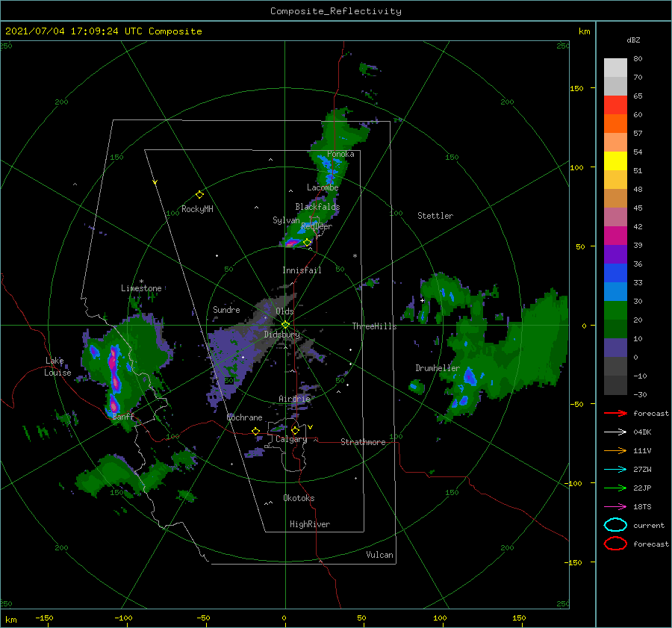Select the yellow 54–51 dBZ swatch
The height and width of the screenshot is (628, 672).
615,161
